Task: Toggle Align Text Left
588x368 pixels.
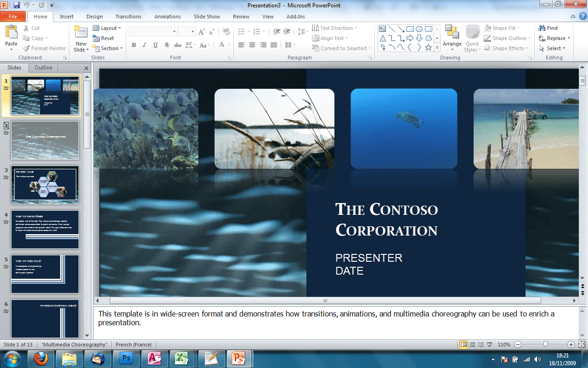Action: pos(242,45)
